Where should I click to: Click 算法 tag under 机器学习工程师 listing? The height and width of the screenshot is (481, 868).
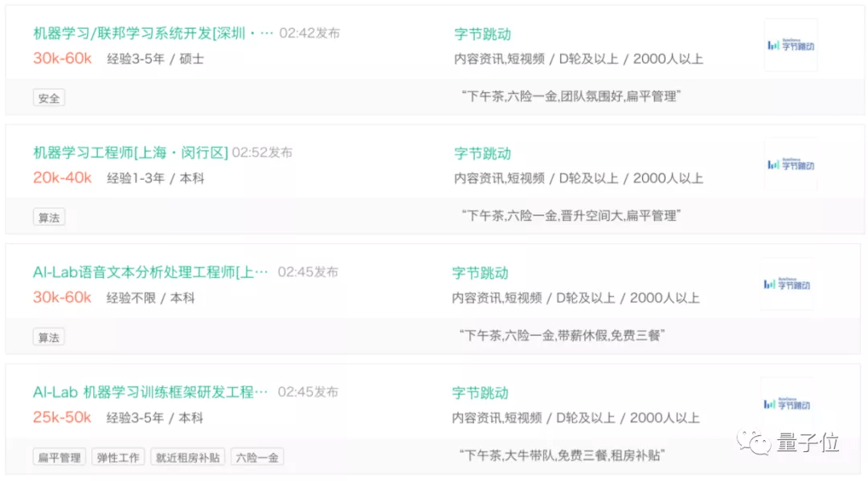click(x=49, y=218)
